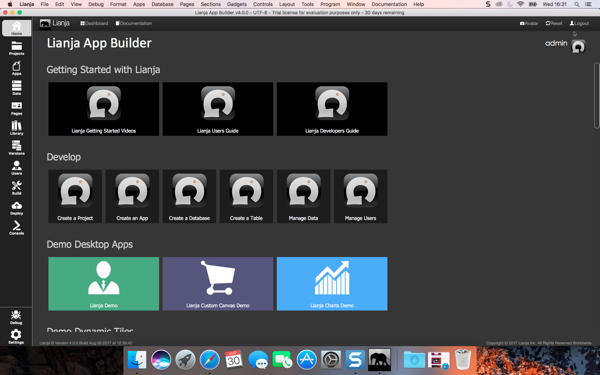The image size is (600, 375).
Task: Open the Trash in the Dock
Action: (x=463, y=359)
